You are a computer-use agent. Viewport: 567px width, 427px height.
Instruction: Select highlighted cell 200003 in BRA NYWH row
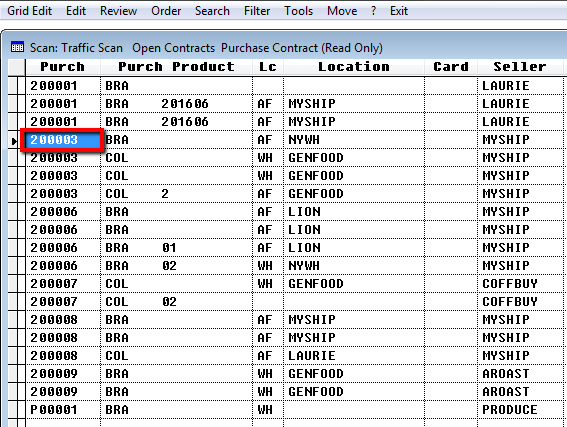point(63,140)
